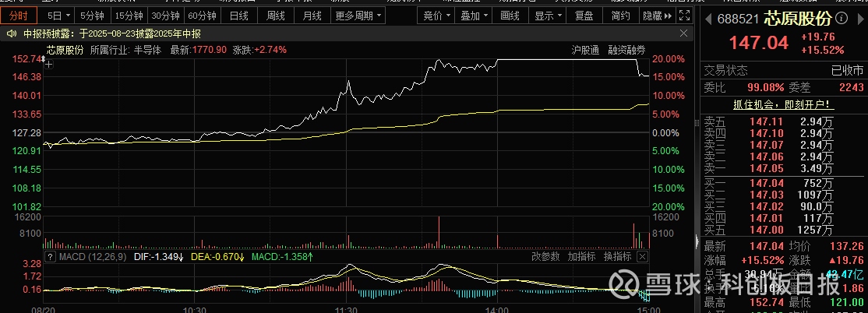This screenshot has height=313, width=868.
Task: Click 半导体 industry label
Action: [x=148, y=50]
